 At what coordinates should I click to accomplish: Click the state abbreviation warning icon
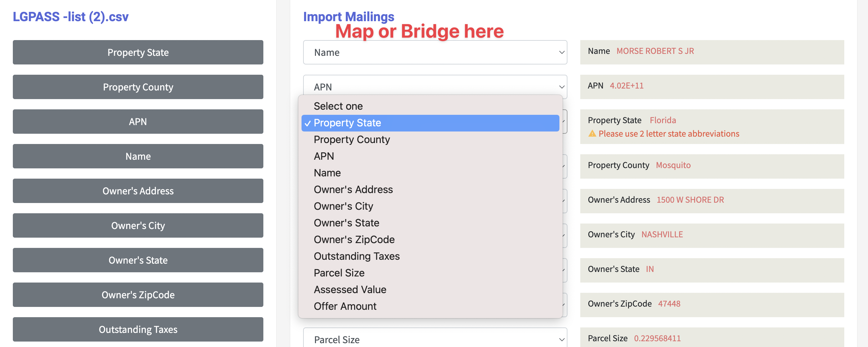(592, 134)
